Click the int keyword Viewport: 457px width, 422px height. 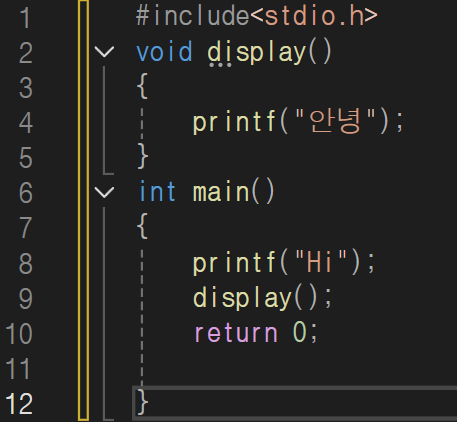click(x=157, y=192)
